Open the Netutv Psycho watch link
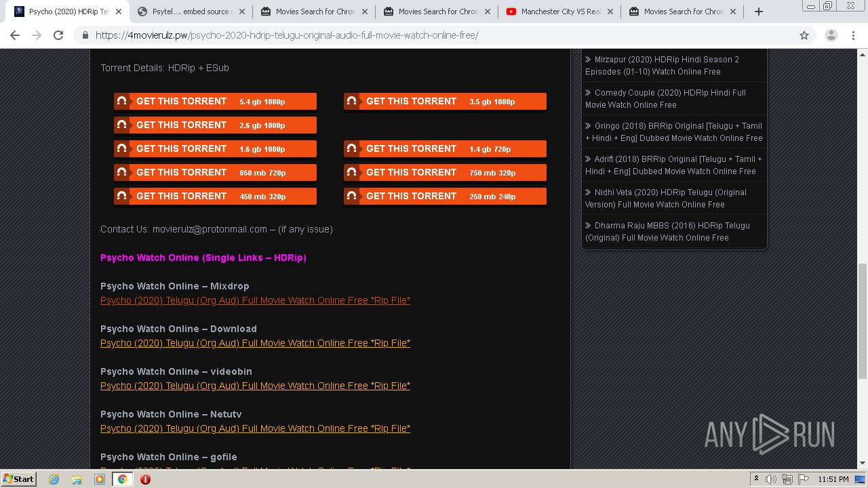Screen dimensions: 868x488 (x=255, y=428)
